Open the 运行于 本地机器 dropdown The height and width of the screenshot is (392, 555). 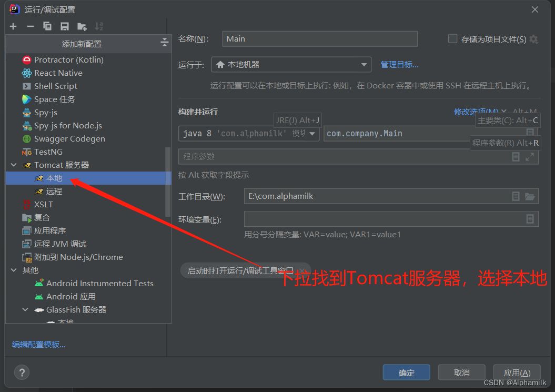[x=291, y=64]
